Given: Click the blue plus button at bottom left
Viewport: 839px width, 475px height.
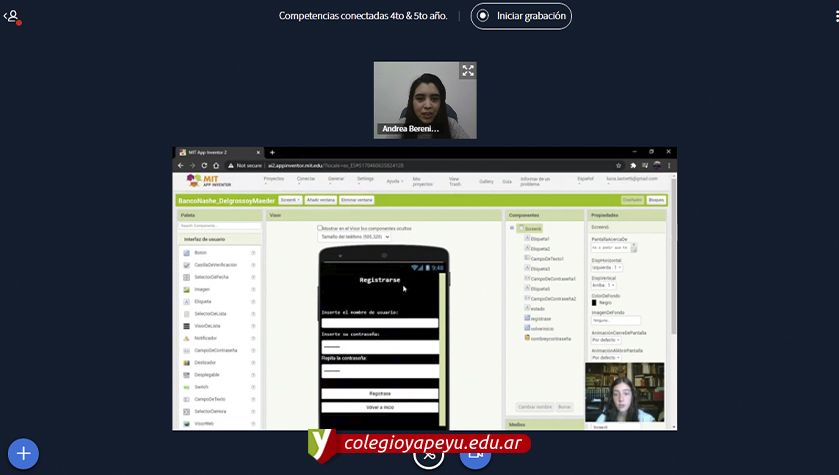Looking at the screenshot, I should pos(23,453).
